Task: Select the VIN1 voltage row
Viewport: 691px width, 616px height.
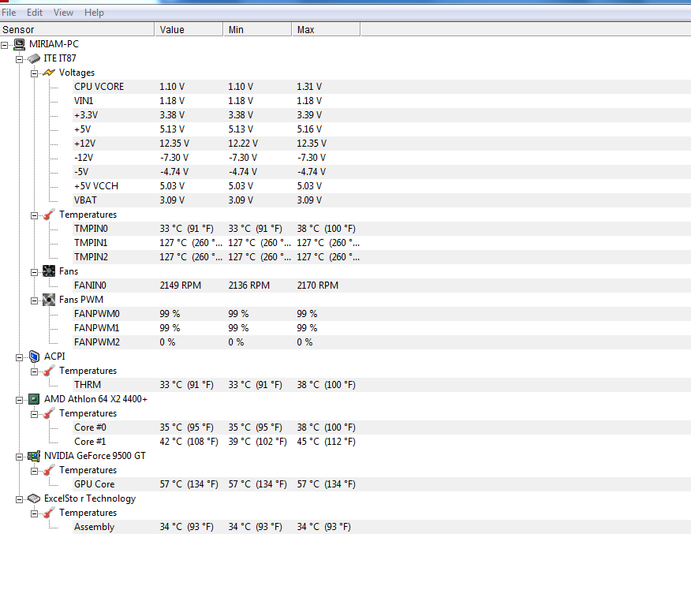Action: pos(382,101)
